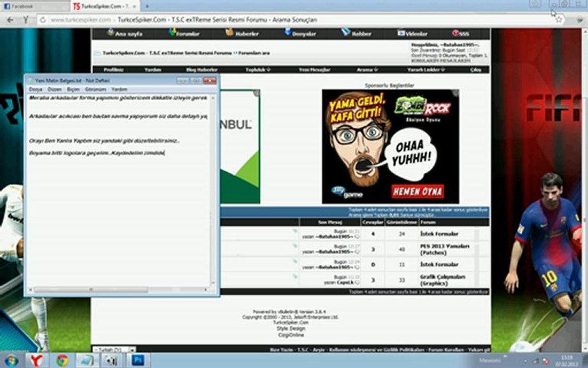
Task: Open the Haberler section icon
Action: [230, 33]
